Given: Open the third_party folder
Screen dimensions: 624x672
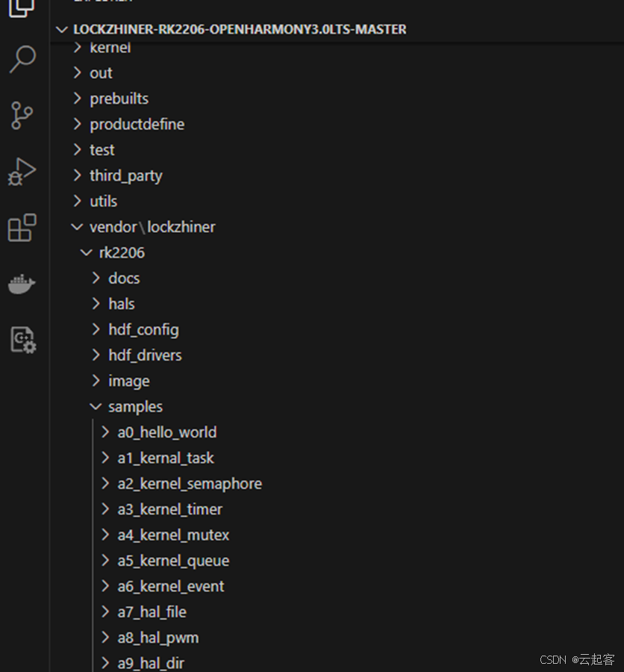Looking at the screenshot, I should (x=125, y=175).
